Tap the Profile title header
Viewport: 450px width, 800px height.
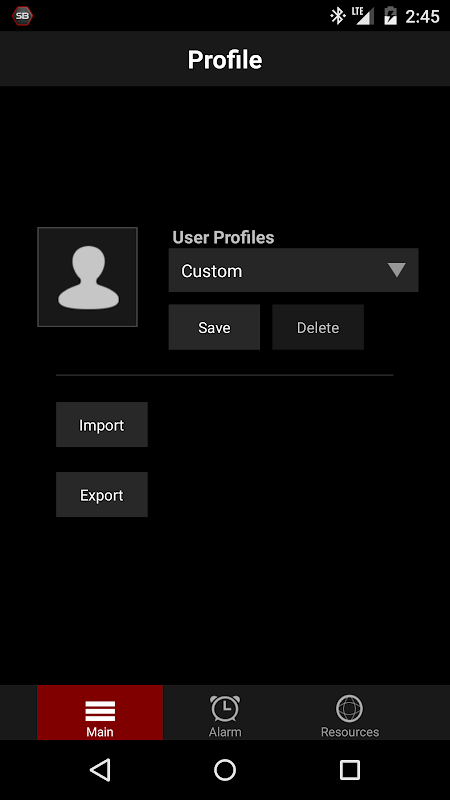tap(225, 60)
